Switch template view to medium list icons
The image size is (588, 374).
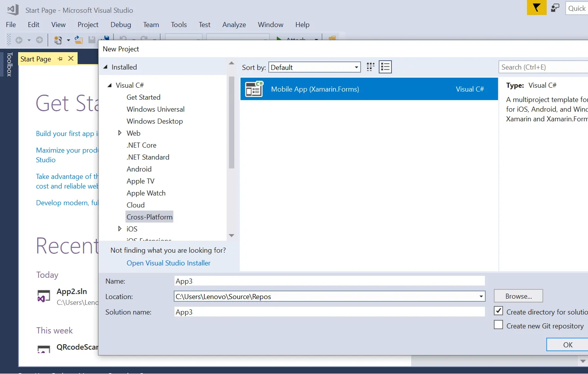pyautogui.click(x=385, y=67)
